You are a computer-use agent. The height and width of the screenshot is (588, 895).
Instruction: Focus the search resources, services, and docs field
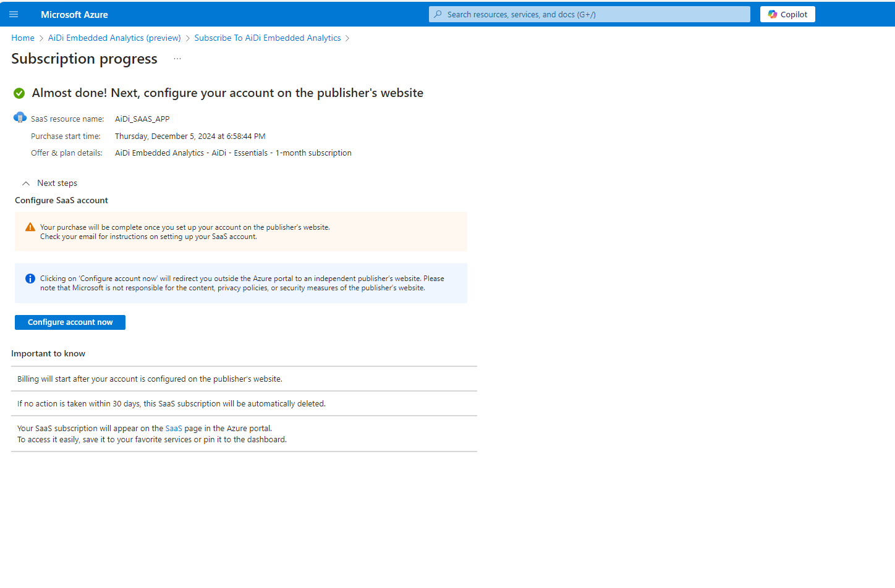[590, 14]
